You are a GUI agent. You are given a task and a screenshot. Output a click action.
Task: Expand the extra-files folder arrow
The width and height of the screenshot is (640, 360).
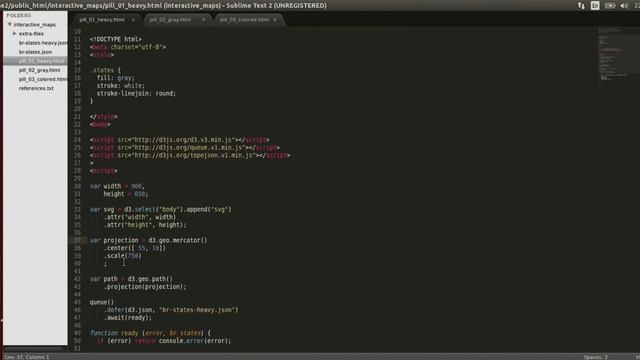click(x=14, y=33)
